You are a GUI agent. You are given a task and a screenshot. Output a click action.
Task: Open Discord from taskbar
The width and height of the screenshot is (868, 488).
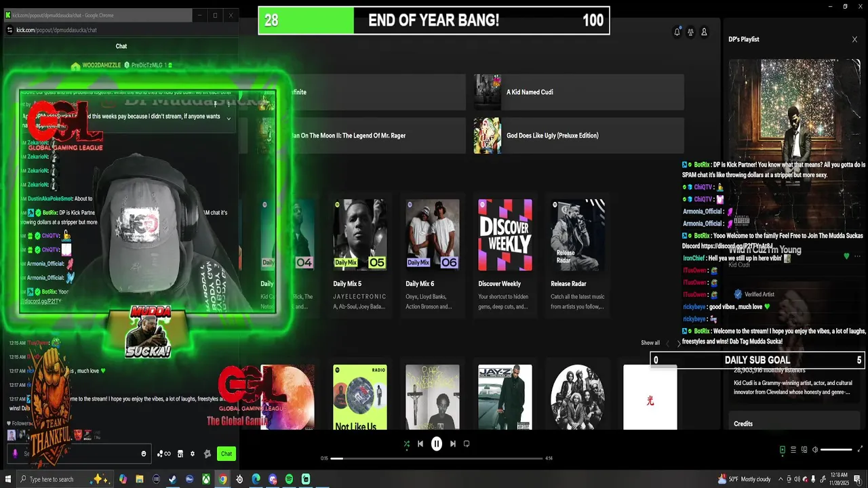click(273, 479)
